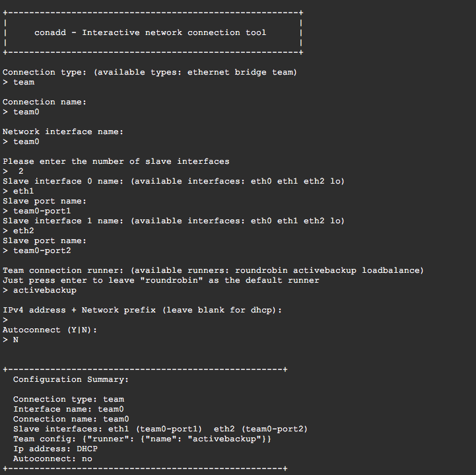
Task: Click the 'Configuration Summary:' heading
Action: tap(71, 380)
